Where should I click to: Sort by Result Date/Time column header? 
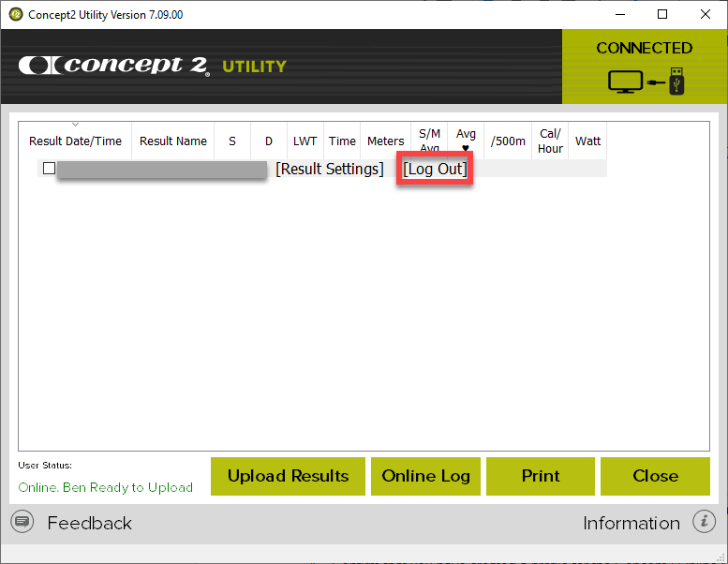pos(75,141)
